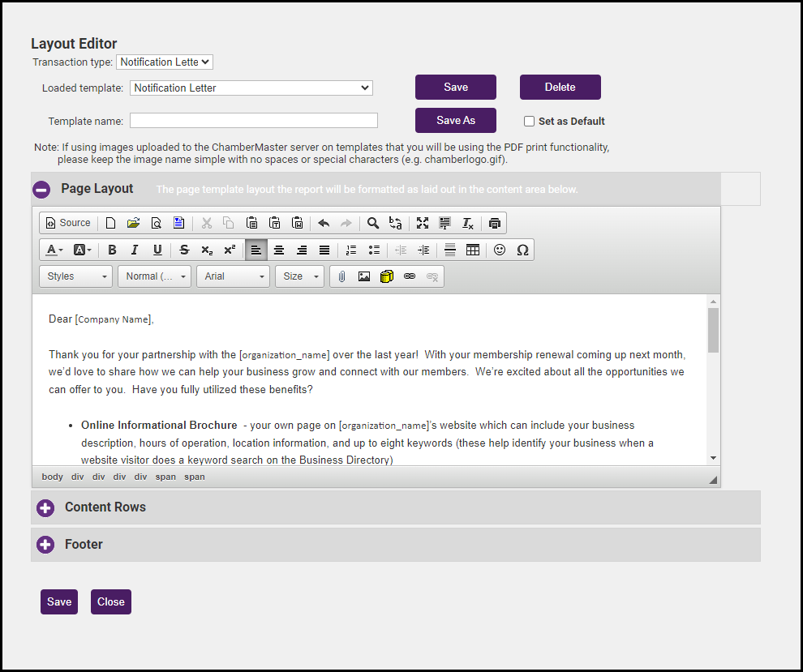Toggle strikethrough formatting
This screenshot has width=803, height=672.
[184, 250]
